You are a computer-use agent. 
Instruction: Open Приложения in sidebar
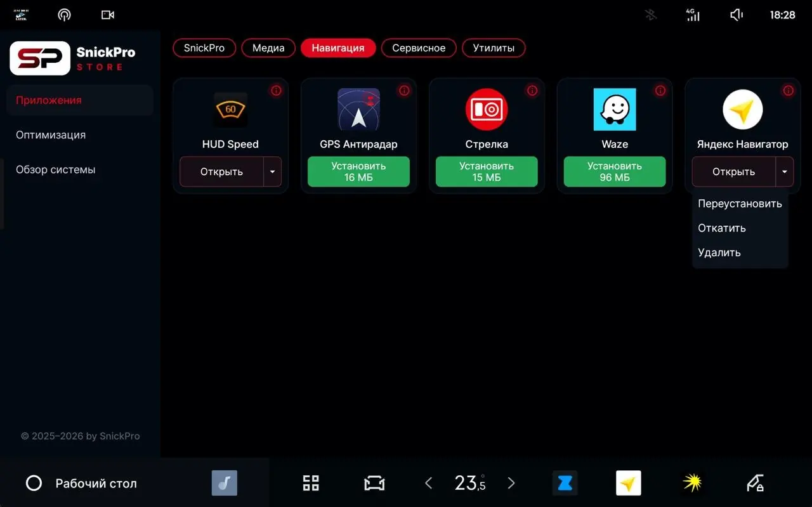[x=80, y=100]
